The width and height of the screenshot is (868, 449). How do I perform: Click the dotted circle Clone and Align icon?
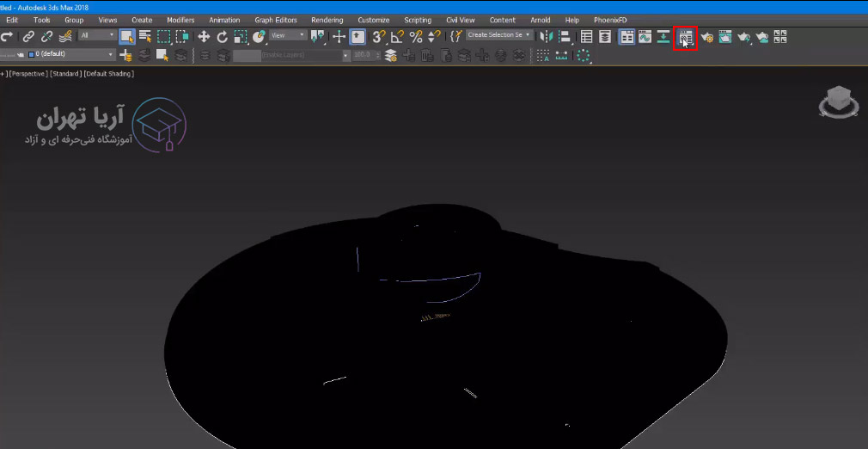click(583, 55)
